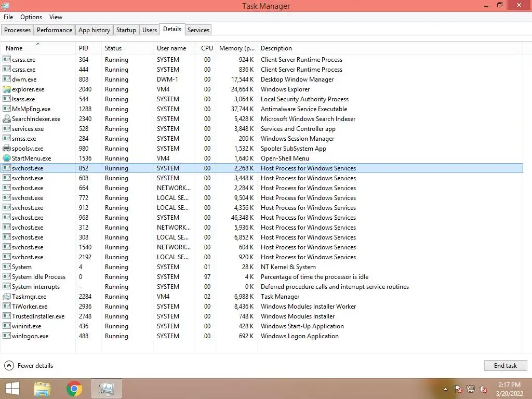Click the dwm.exe process icon
Viewport: 532px width, 399px height.
(6, 79)
